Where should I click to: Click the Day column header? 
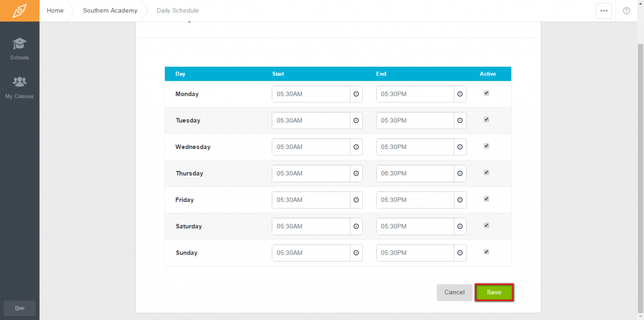tap(180, 74)
